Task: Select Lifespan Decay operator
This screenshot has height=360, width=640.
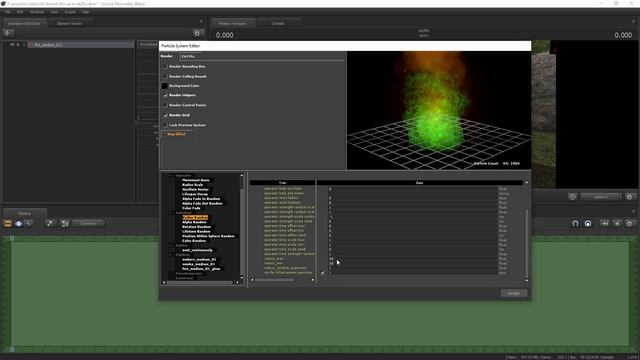Action: [x=195, y=194]
